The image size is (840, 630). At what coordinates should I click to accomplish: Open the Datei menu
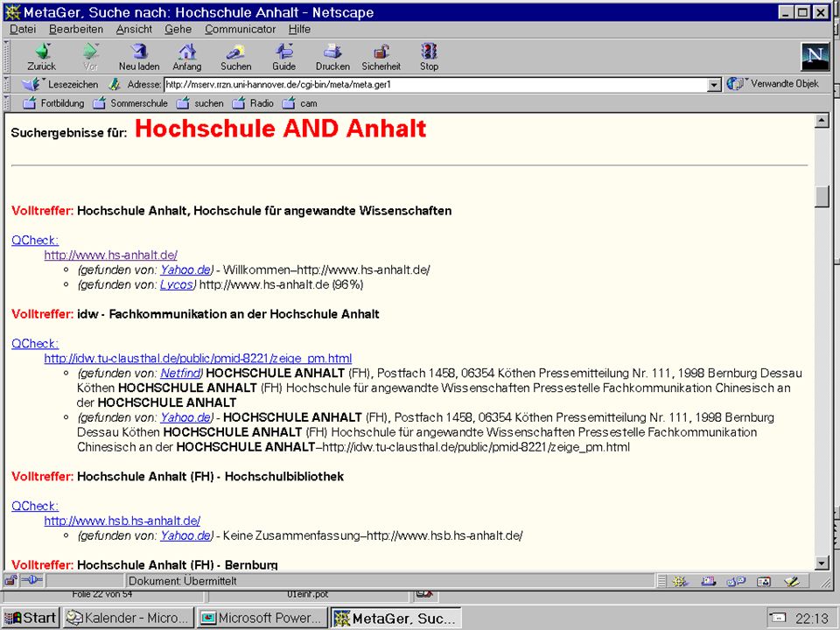click(23, 29)
